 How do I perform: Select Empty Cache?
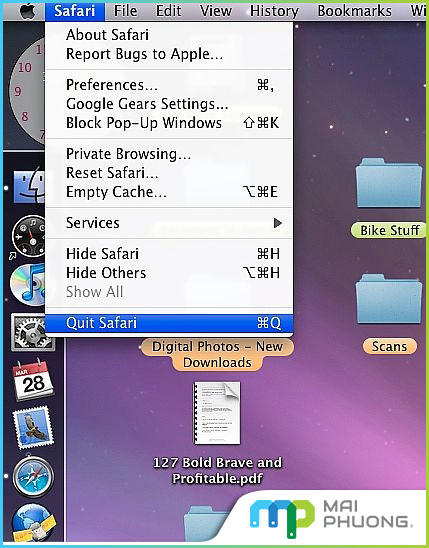pos(169,192)
